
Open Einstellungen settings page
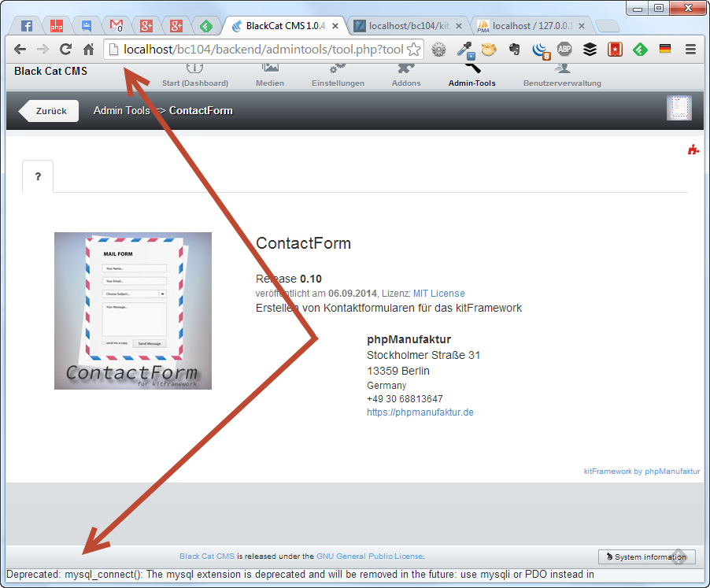(x=338, y=76)
